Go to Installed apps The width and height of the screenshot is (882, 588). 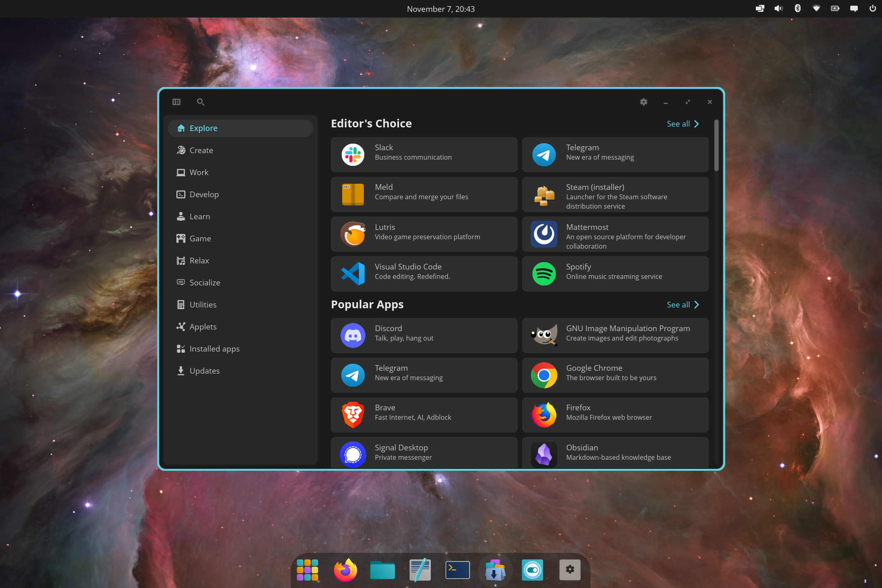coord(214,349)
